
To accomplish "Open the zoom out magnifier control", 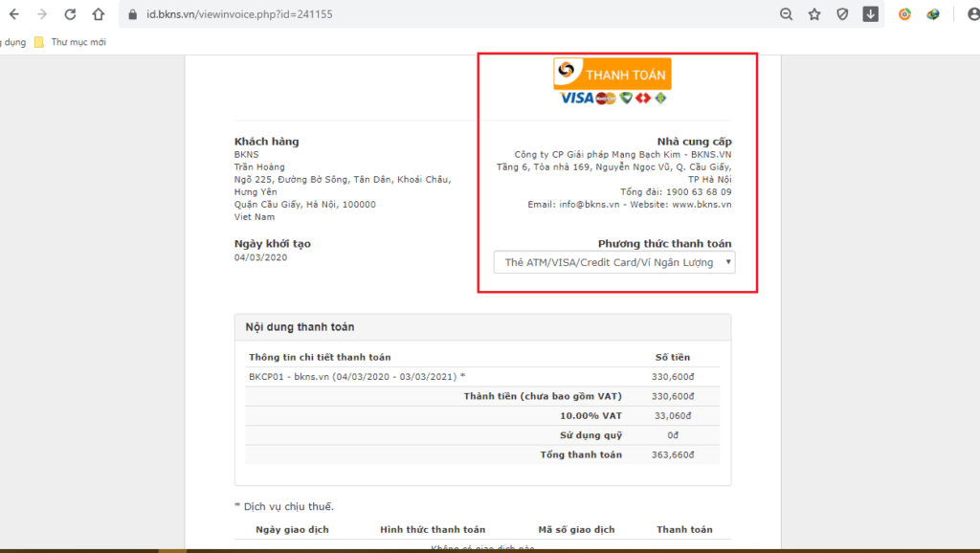I will (787, 14).
